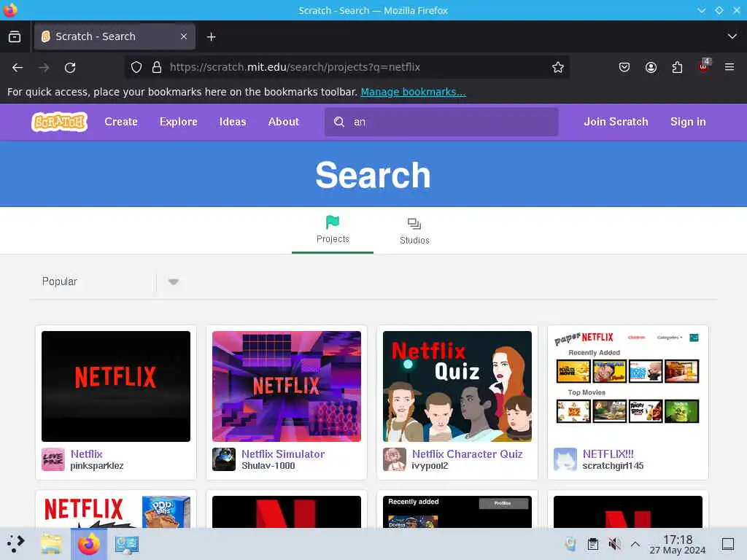The image size is (747, 560).
Task: Click the shield tracking protection icon
Action: pyautogui.click(x=136, y=67)
